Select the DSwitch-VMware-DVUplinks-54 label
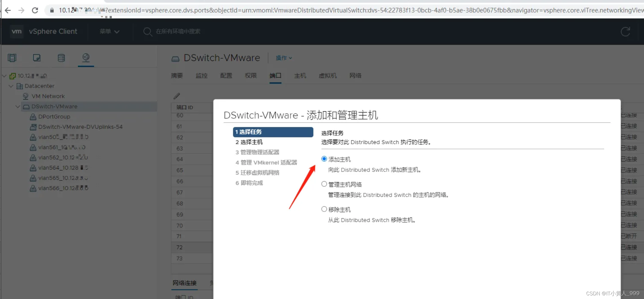This screenshot has width=644, height=299. (x=80, y=127)
